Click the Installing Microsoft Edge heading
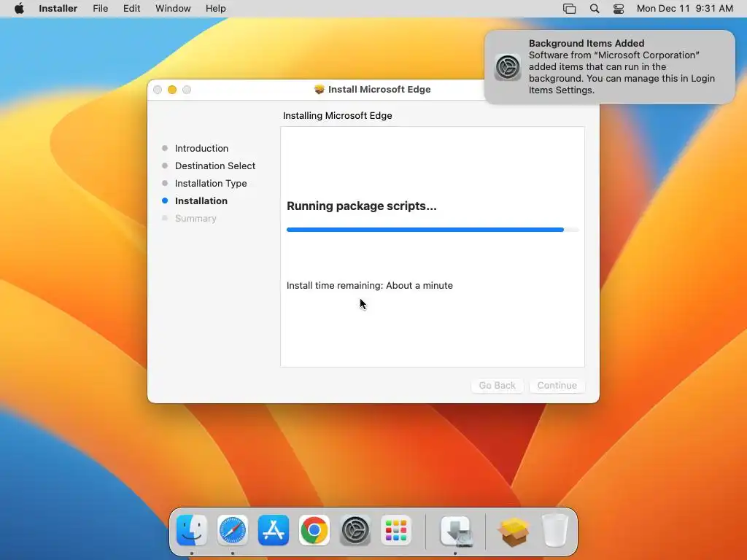This screenshot has width=747, height=560. [337, 116]
